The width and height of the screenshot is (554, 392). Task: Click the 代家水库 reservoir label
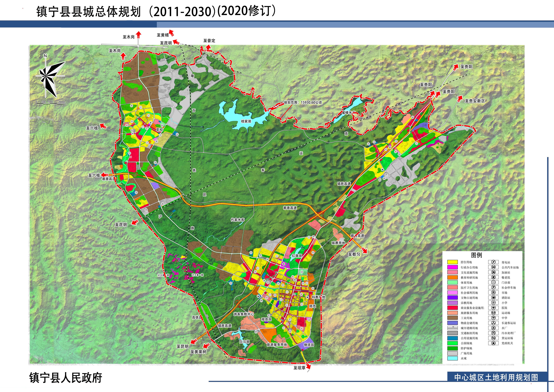point(238,220)
